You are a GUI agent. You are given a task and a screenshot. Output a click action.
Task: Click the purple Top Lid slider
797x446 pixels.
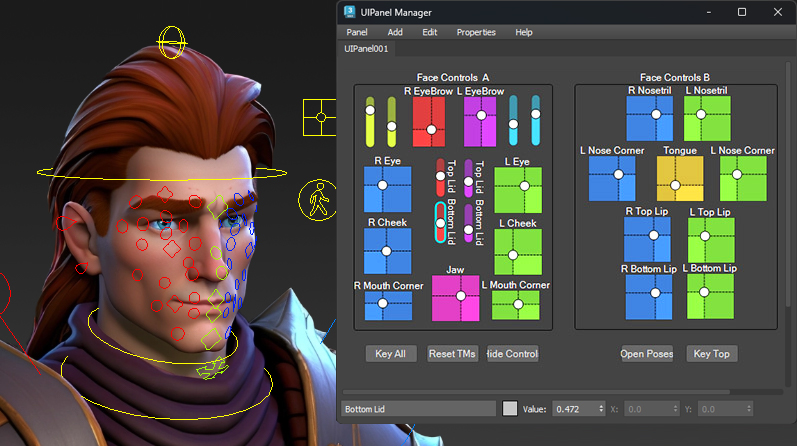pos(469,179)
